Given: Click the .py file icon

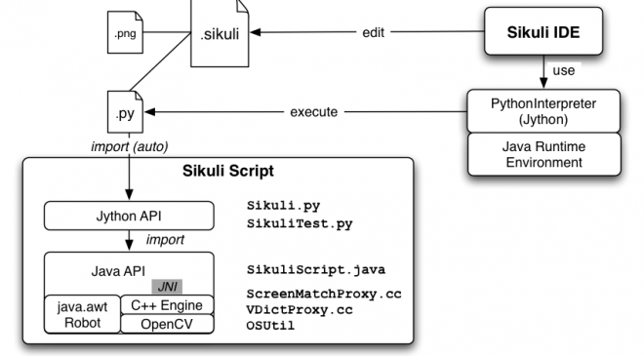Looking at the screenshot, I should coord(125,112).
